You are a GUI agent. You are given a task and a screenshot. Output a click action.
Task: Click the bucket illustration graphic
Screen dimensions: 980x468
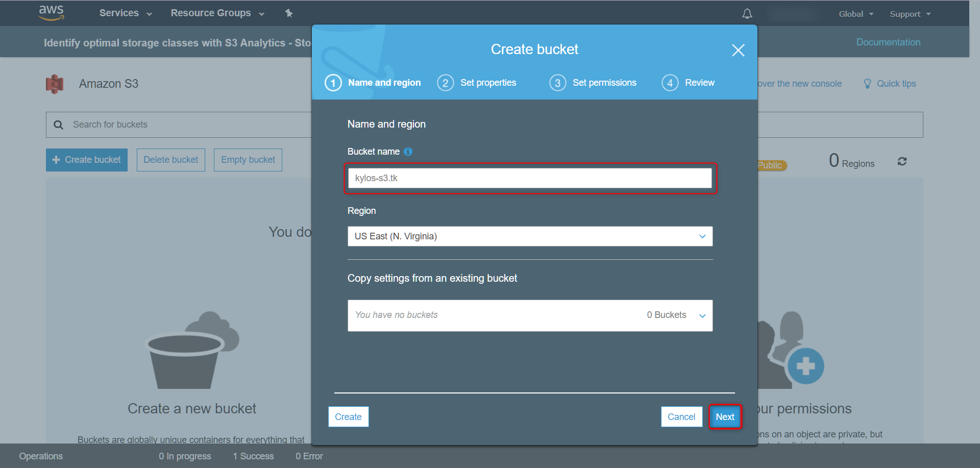(192, 350)
